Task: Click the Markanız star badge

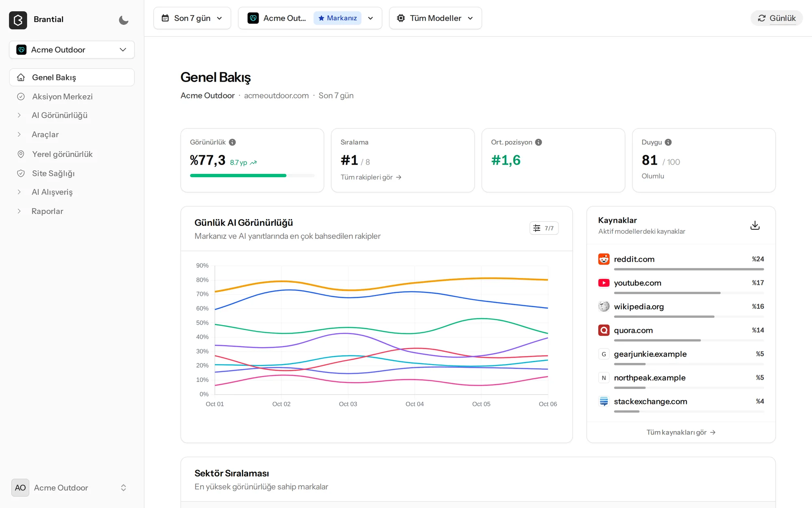Action: [337, 18]
